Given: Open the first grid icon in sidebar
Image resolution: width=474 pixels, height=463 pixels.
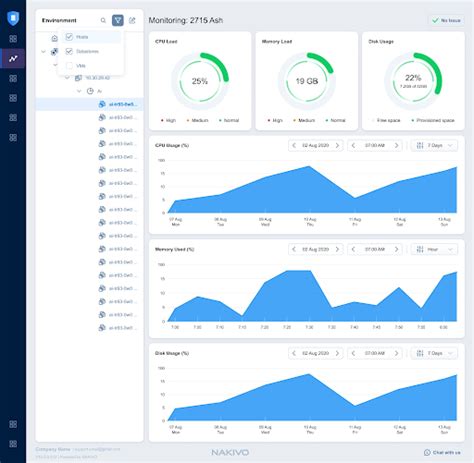Looking at the screenshot, I should click(13, 39).
